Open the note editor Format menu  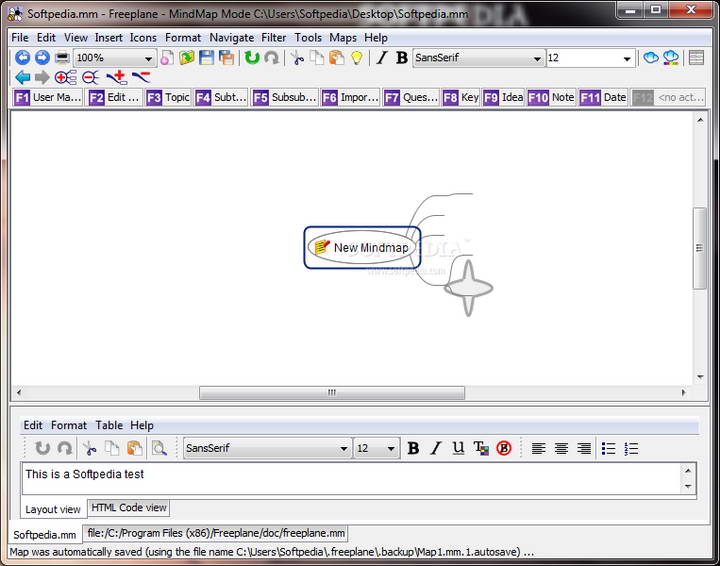coord(68,426)
